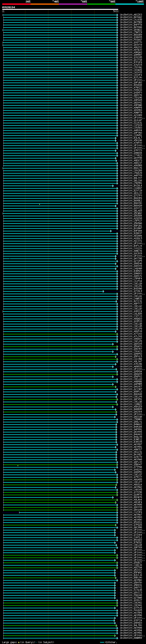Select hit label UniRef100_B6K648

coord(131,394)
